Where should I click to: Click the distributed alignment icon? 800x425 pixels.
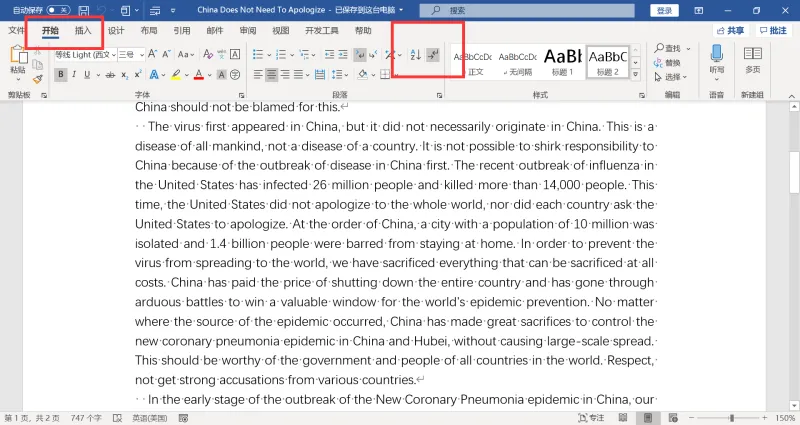(x=319, y=74)
